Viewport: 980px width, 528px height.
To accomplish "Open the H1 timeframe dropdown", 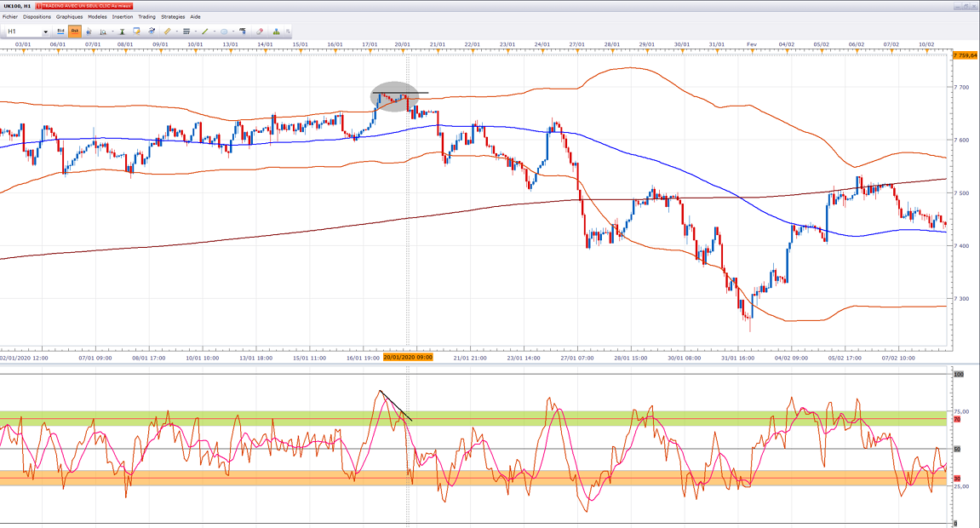I will point(45,32).
